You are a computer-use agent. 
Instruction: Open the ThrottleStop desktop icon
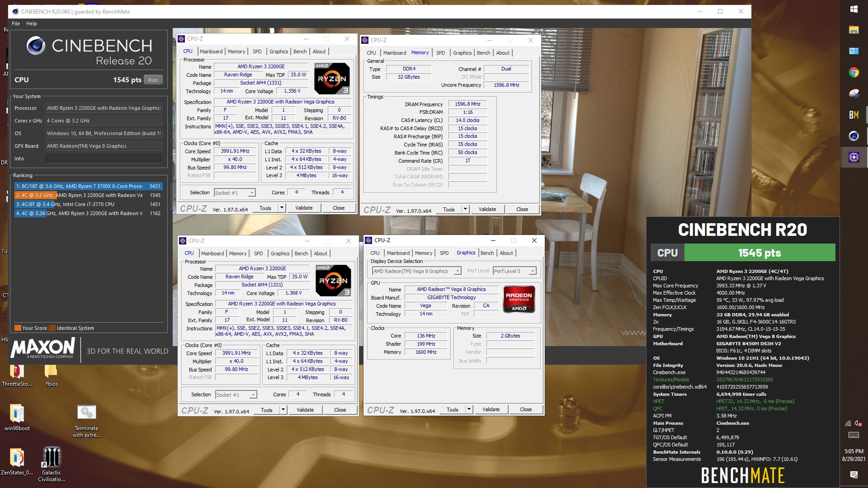pos(17,375)
